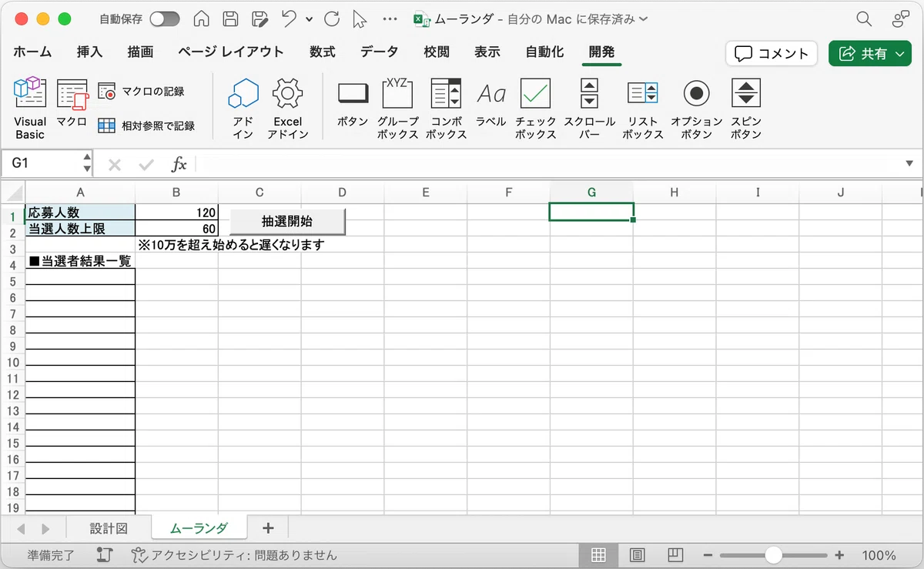Open the Name Box stepper arrows
This screenshot has height=569, width=924.
click(x=87, y=163)
